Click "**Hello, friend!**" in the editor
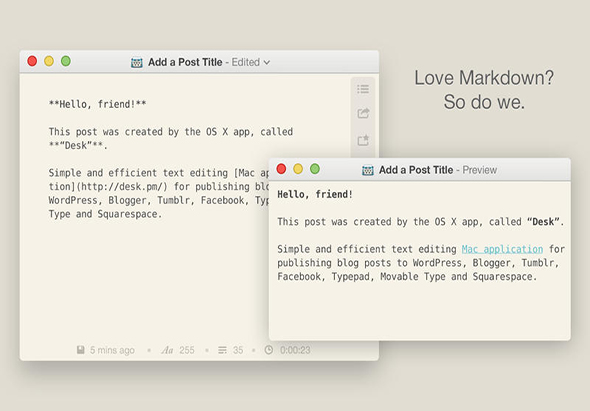590x411 pixels. (x=97, y=104)
